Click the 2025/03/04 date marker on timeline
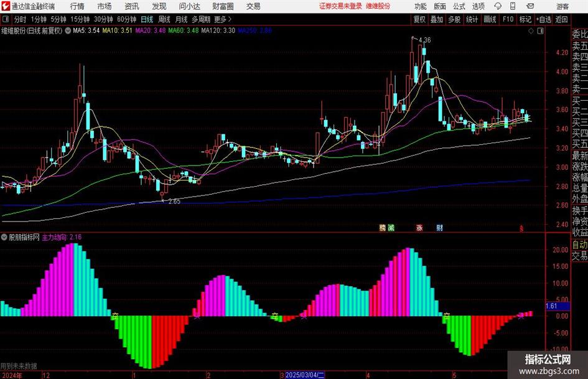The height and width of the screenshot is (379, 588). 305,375
